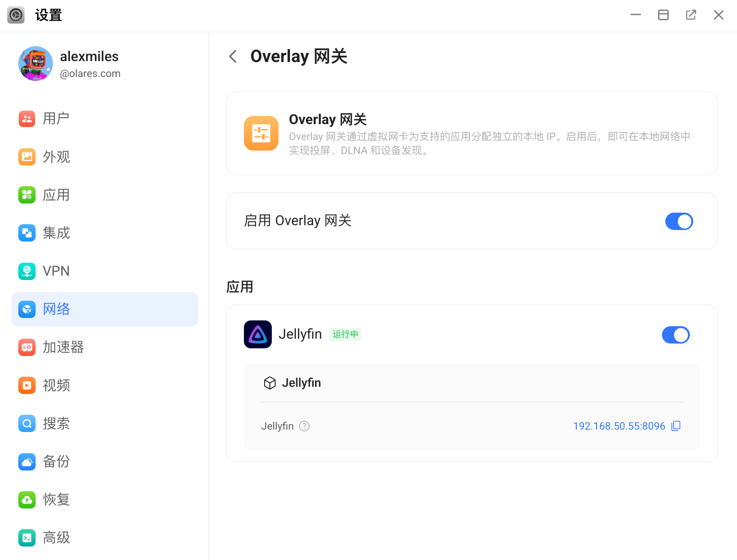Disable the 启用 Overlay 网关 switch

coord(679,221)
